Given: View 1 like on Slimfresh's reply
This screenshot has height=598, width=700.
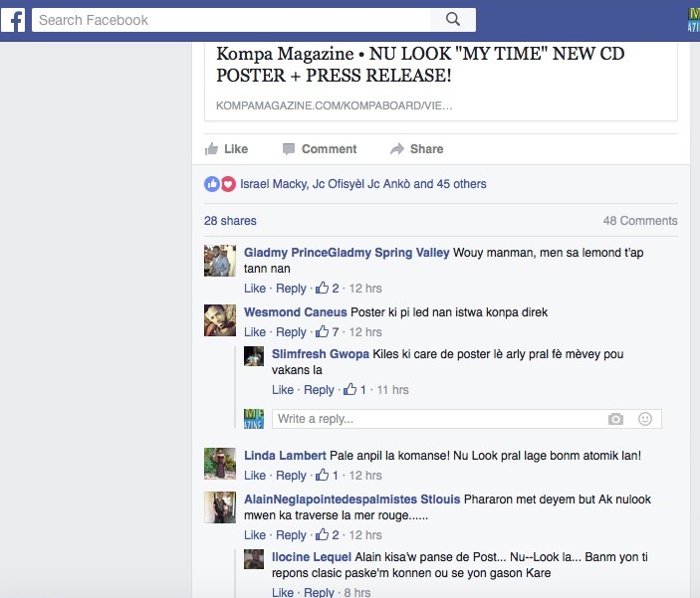Looking at the screenshot, I should pyautogui.click(x=354, y=390).
